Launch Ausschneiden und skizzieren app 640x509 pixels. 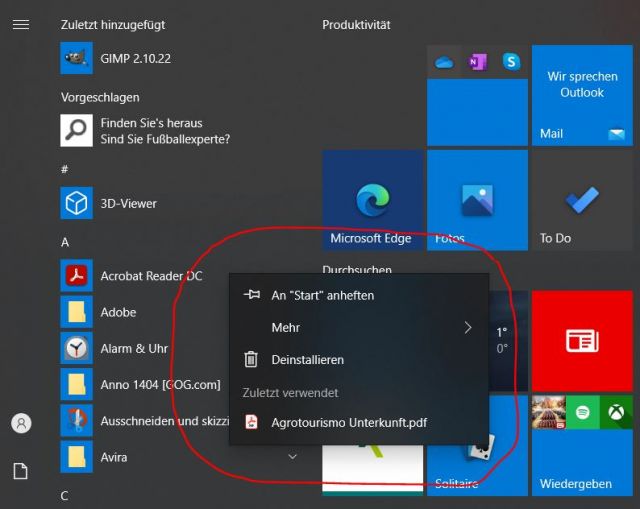(144, 421)
